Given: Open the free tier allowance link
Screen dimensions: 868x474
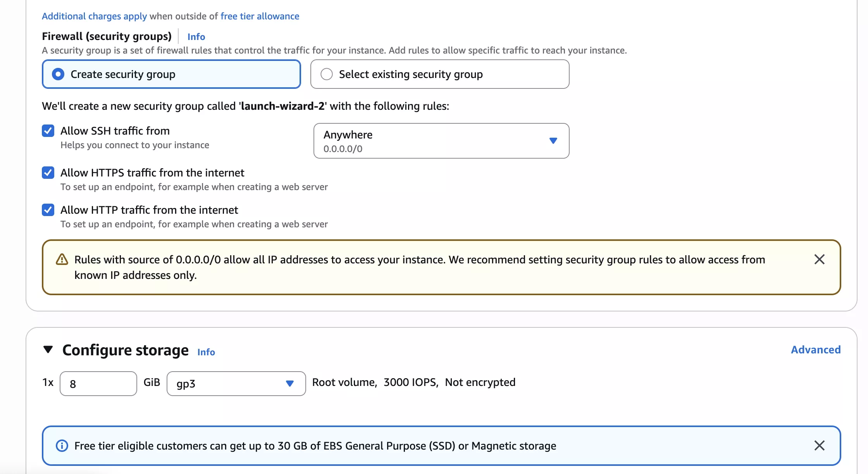Looking at the screenshot, I should pos(260,16).
